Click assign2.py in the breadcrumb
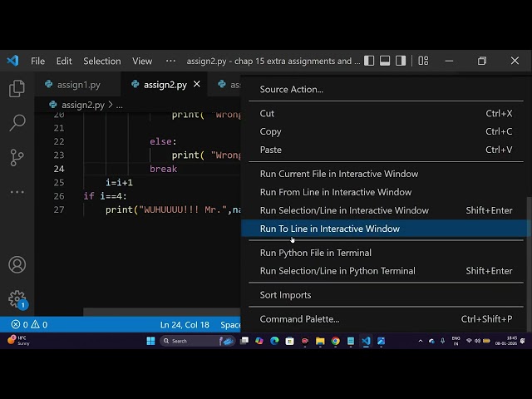Screen dimensions: 532x399 [x=83, y=106]
